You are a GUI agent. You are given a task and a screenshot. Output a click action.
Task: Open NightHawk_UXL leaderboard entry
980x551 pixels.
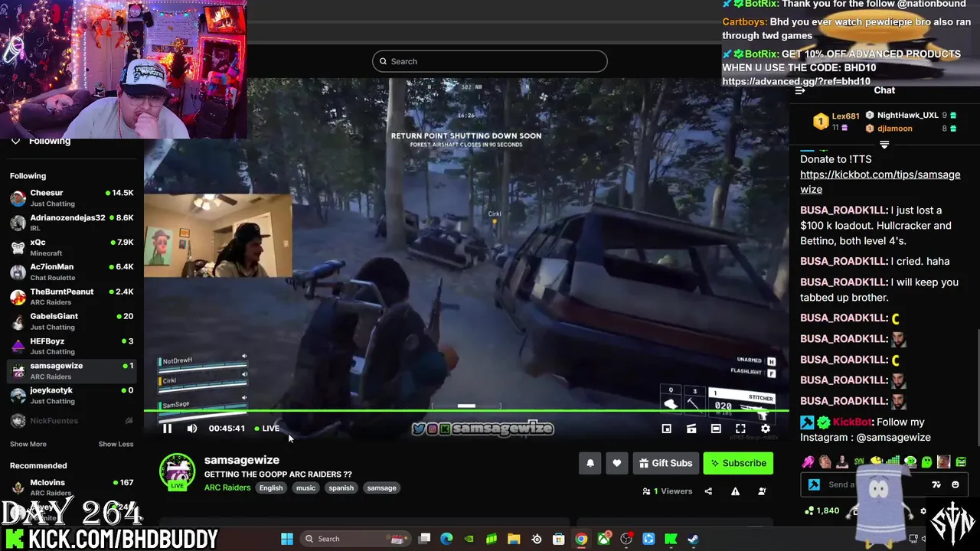pos(911,115)
